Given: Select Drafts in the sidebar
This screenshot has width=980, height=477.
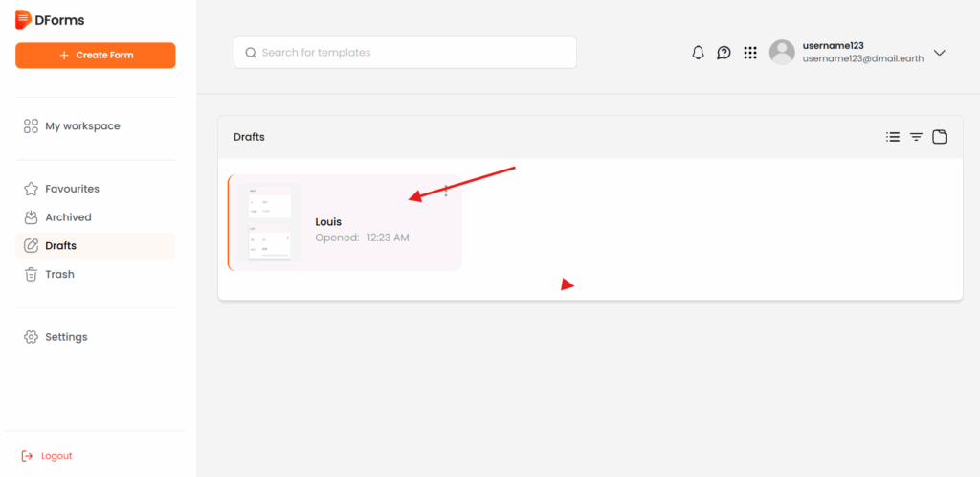Looking at the screenshot, I should [60, 246].
